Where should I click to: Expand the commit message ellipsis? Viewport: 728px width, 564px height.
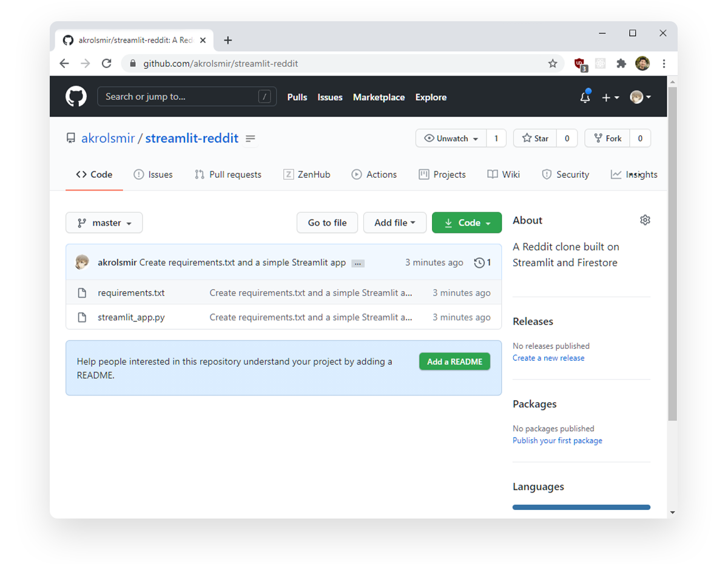tap(358, 263)
